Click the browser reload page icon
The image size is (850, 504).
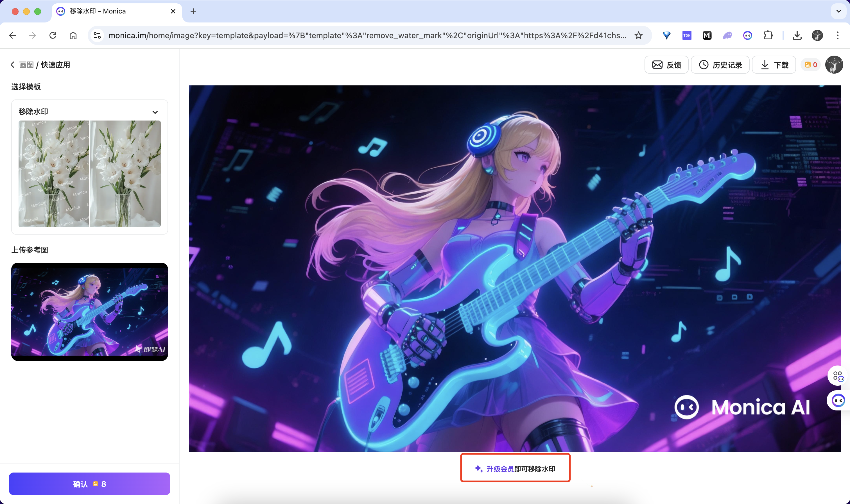point(53,35)
